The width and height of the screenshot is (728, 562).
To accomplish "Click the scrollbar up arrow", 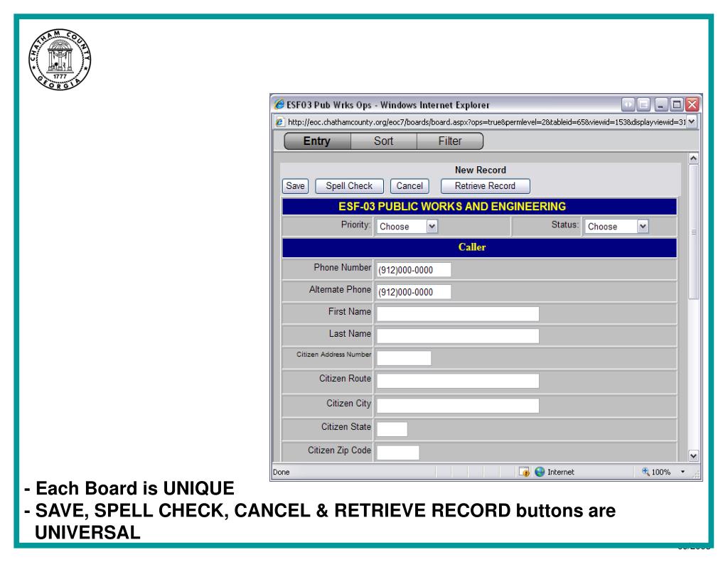I will [693, 158].
